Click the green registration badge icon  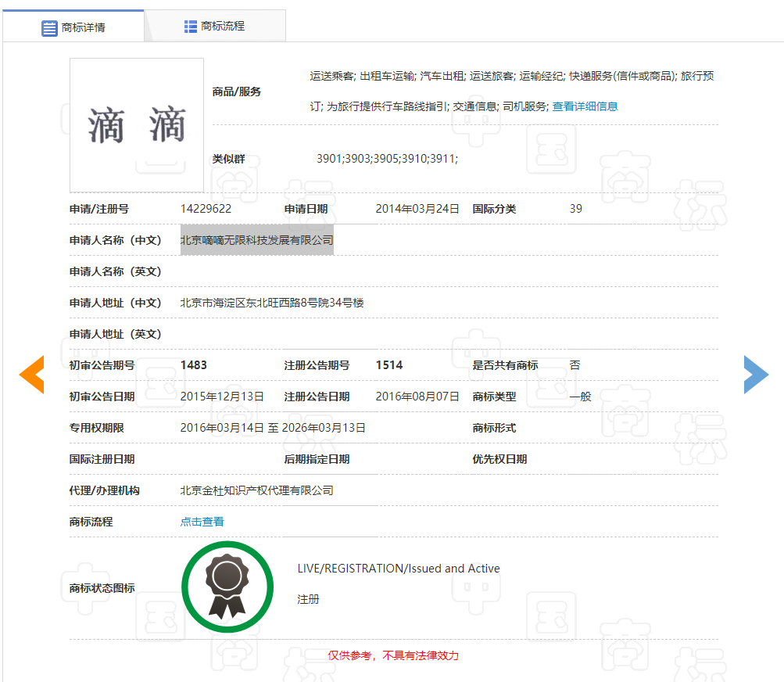pyautogui.click(x=227, y=587)
